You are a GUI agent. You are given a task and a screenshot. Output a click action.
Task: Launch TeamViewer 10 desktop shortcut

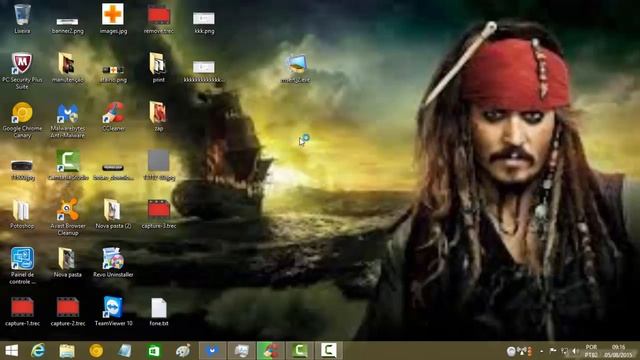pos(113,311)
